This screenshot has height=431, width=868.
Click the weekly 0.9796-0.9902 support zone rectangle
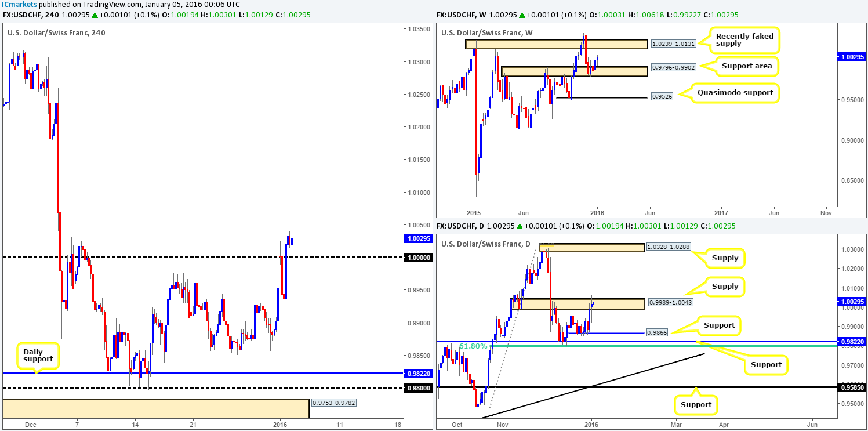(574, 71)
